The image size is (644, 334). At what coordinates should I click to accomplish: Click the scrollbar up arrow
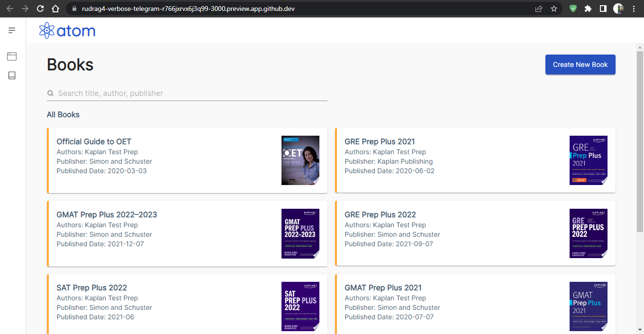640,47
